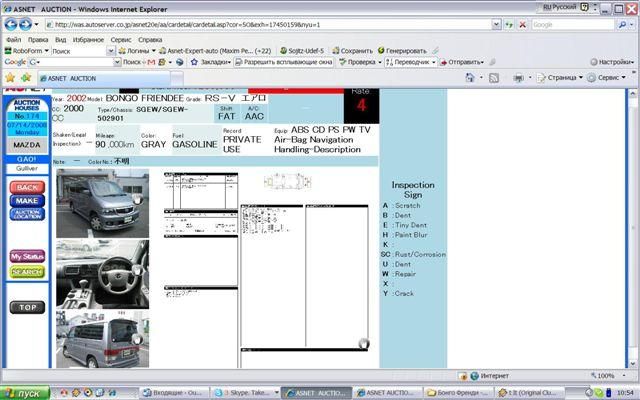
Task: Click the address bar URL field
Action: (x=268, y=25)
